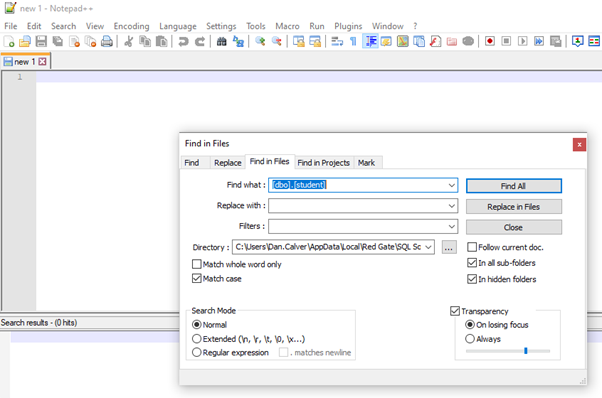This screenshot has width=602, height=398.
Task: Expand the Find what history dropdown
Action: [x=452, y=185]
